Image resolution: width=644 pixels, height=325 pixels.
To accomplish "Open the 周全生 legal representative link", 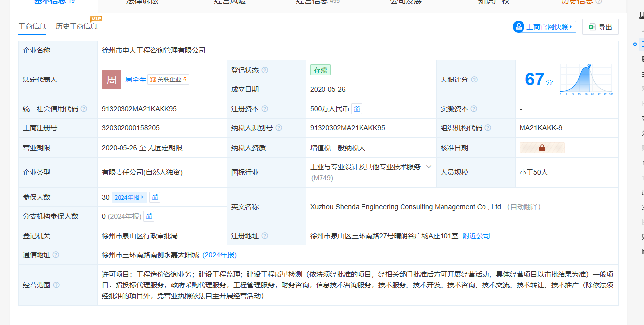I will (135, 80).
